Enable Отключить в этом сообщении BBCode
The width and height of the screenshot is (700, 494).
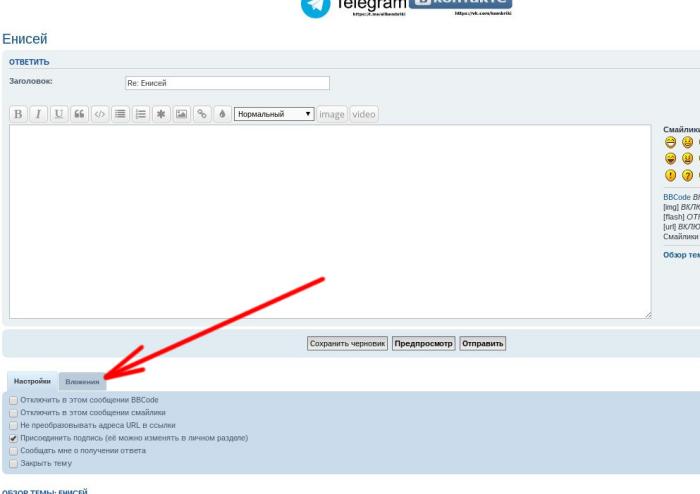click(x=13, y=400)
